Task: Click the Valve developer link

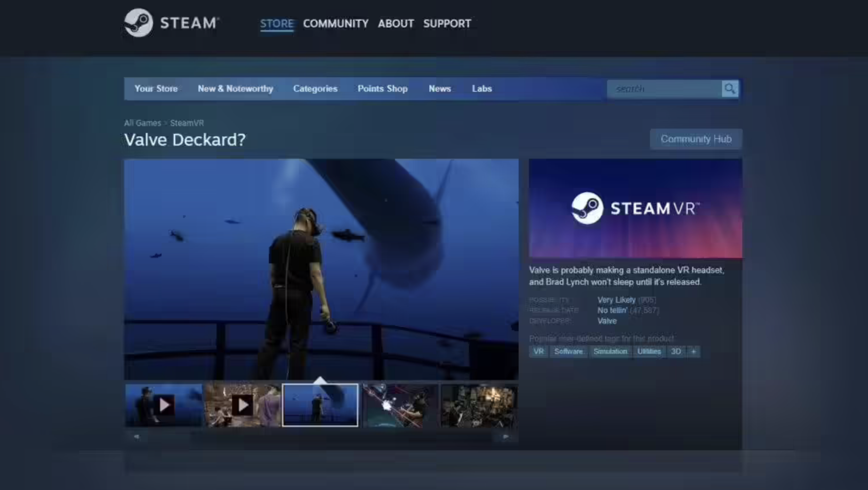Action: (607, 321)
